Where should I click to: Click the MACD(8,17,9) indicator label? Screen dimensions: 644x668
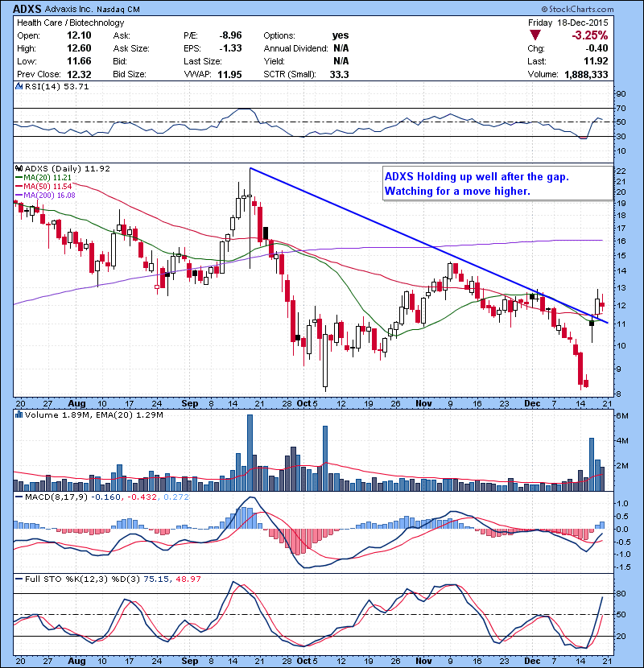(56, 497)
